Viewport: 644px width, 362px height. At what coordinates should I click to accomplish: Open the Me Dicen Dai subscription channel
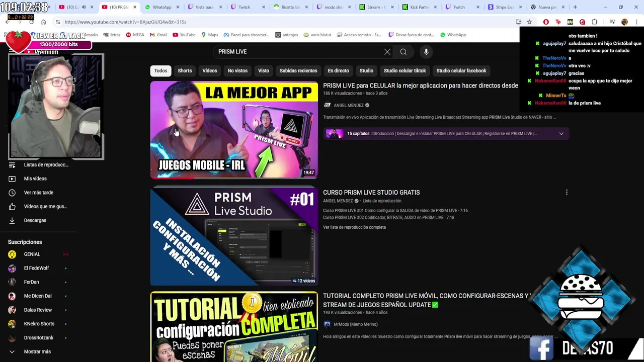[x=38, y=296]
